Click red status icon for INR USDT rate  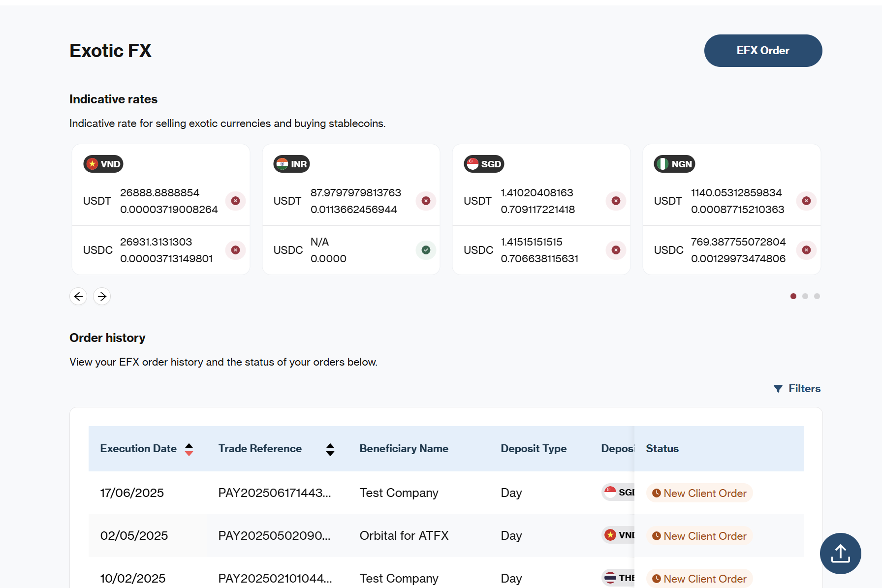[x=426, y=201]
